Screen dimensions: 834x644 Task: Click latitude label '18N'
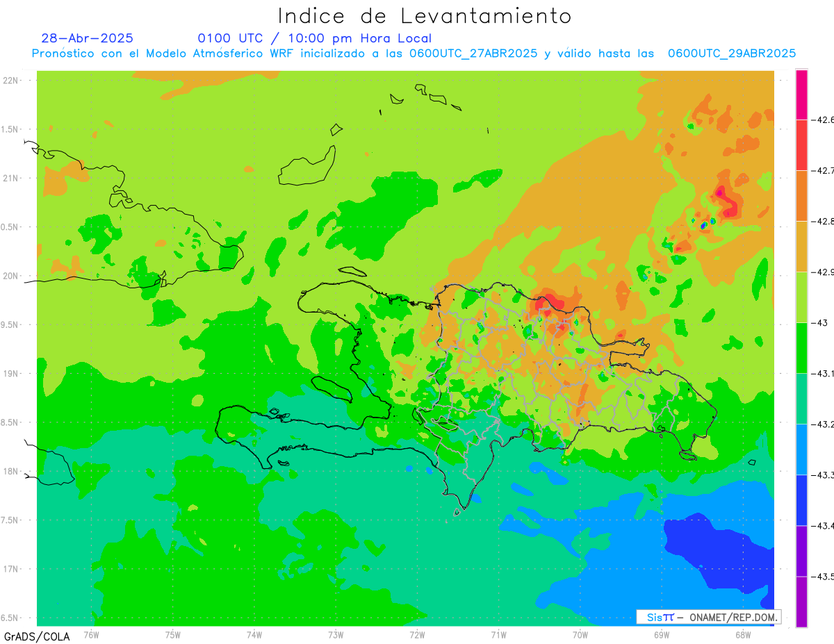(12, 472)
